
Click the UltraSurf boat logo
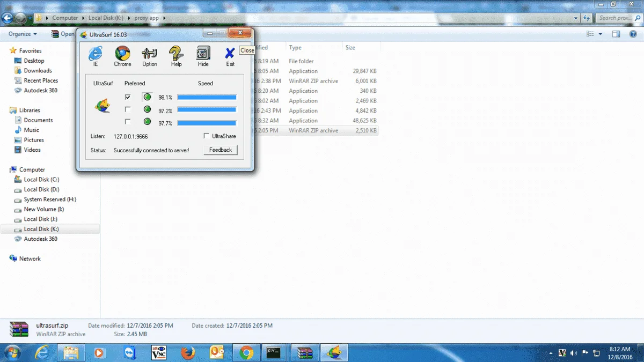(x=103, y=106)
